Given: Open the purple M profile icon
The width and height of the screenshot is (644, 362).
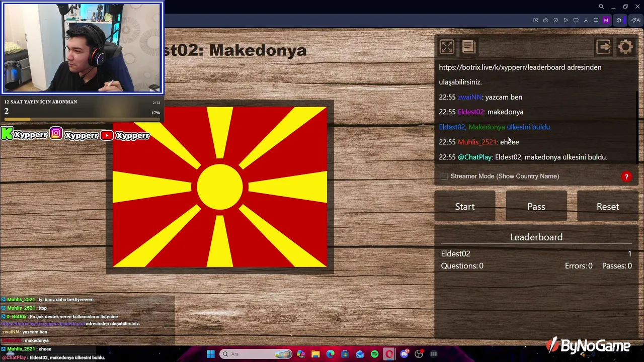Looking at the screenshot, I should pos(606,20).
